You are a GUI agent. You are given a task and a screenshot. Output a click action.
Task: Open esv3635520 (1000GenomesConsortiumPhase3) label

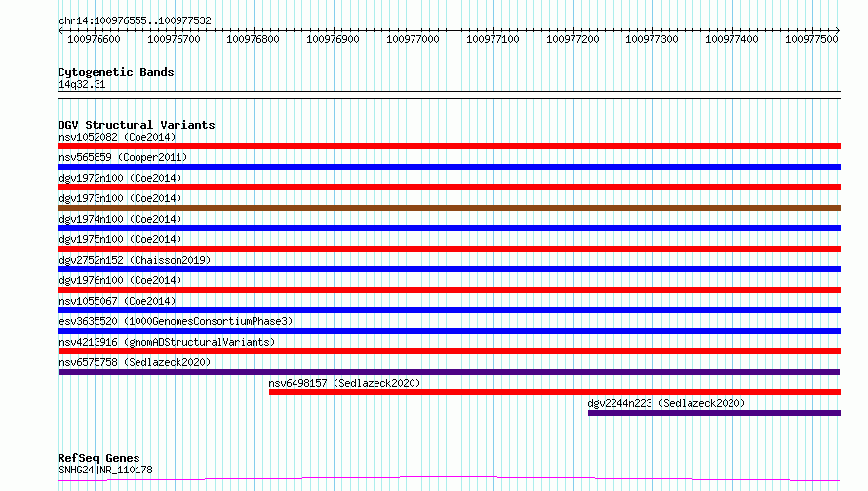tap(176, 321)
